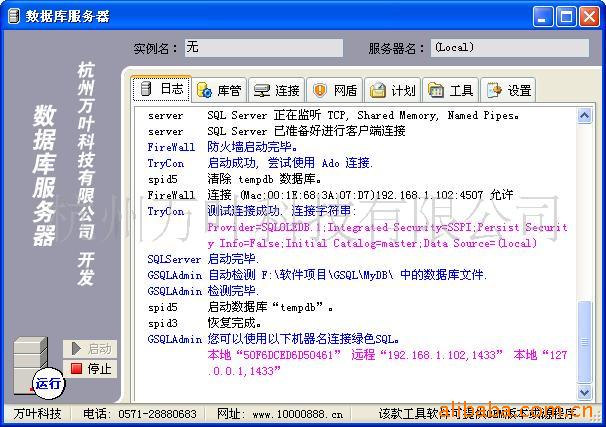Viewport: 606px width, 427px height.
Task: Click the log line 自动检测 F:\软件项目
Action: tap(317, 275)
